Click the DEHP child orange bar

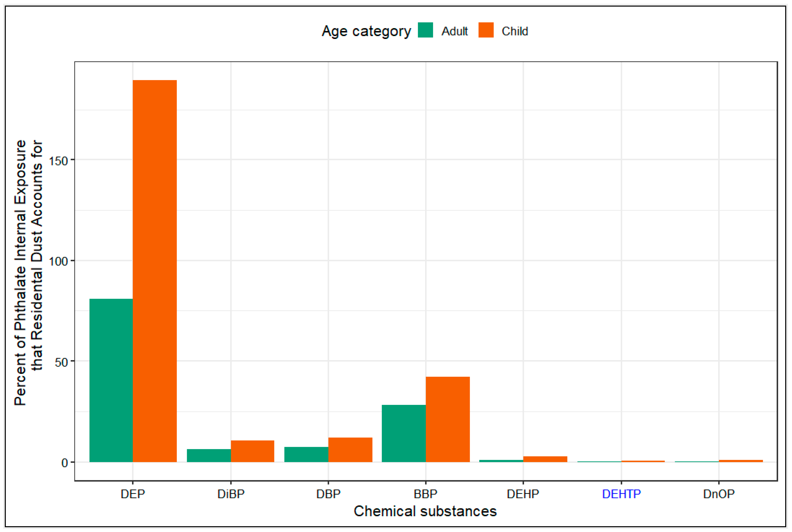(545, 459)
